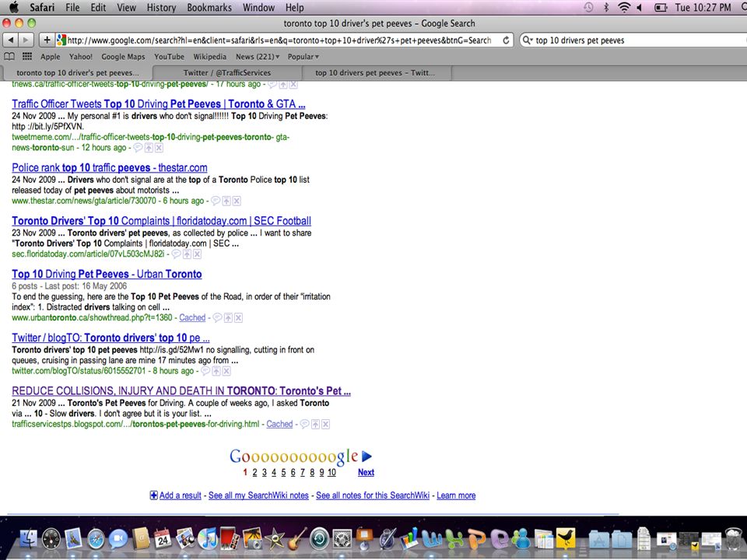Show all bookmarks book icon
Viewport: 747px width, 560px height.
pos(9,57)
